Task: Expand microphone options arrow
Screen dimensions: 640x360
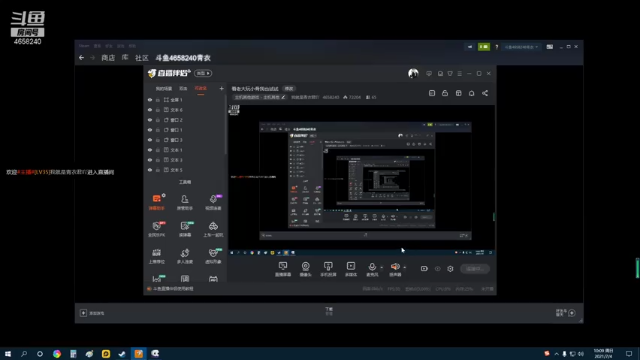Action: pyautogui.click(x=382, y=267)
